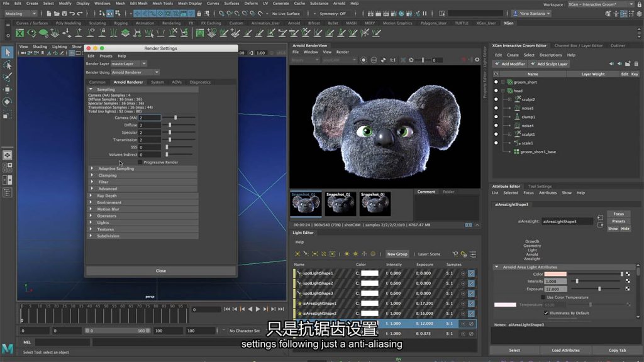Open the Render Layer masterLayer dropdown
Screen dimensions: 644x362
click(128, 63)
